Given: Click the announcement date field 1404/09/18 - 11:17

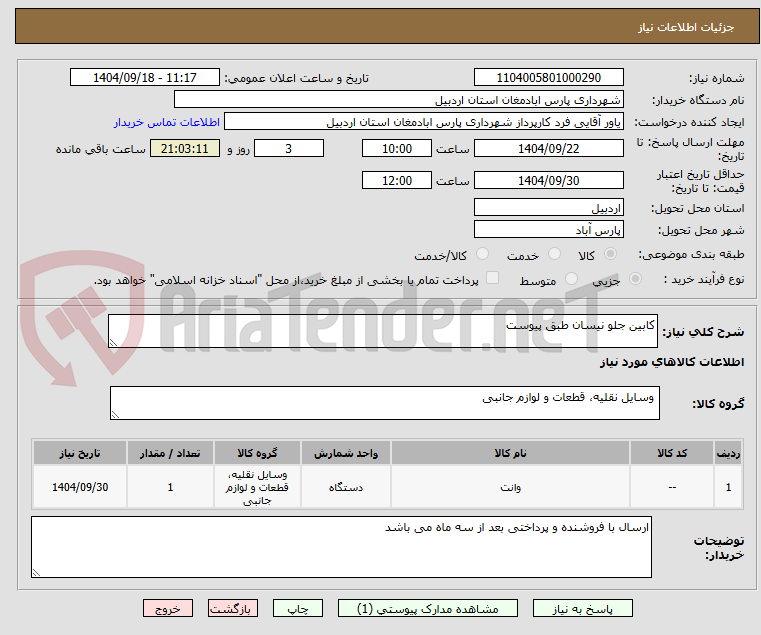Looking at the screenshot, I should pos(145,77).
